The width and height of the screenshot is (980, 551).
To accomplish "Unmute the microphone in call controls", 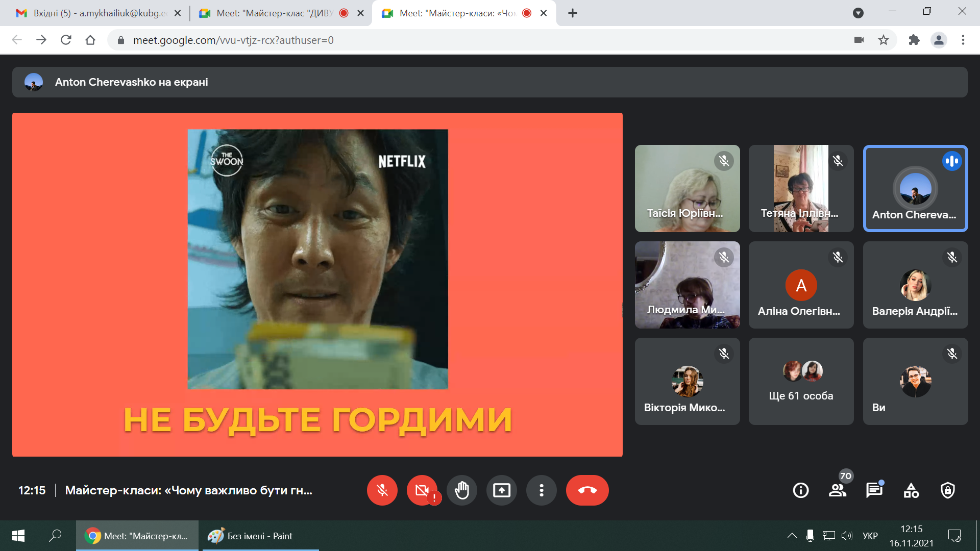I will point(382,490).
